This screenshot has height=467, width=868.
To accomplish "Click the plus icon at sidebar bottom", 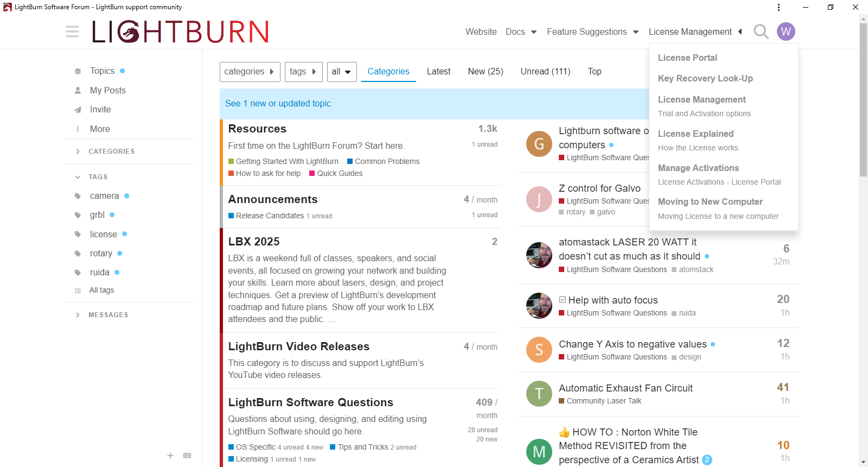I will pos(170,456).
